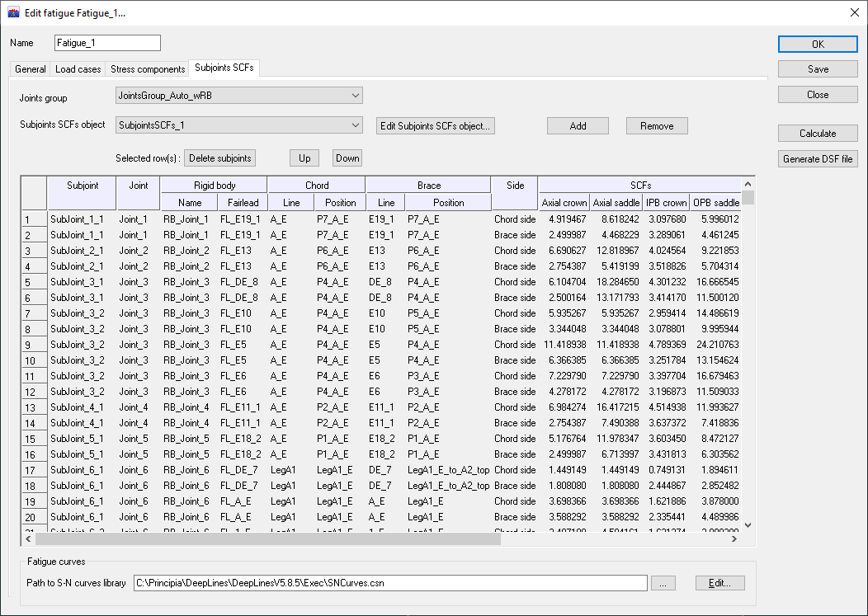The width and height of the screenshot is (868, 616).
Task: Browse for S-N curves library file
Action: [663, 583]
